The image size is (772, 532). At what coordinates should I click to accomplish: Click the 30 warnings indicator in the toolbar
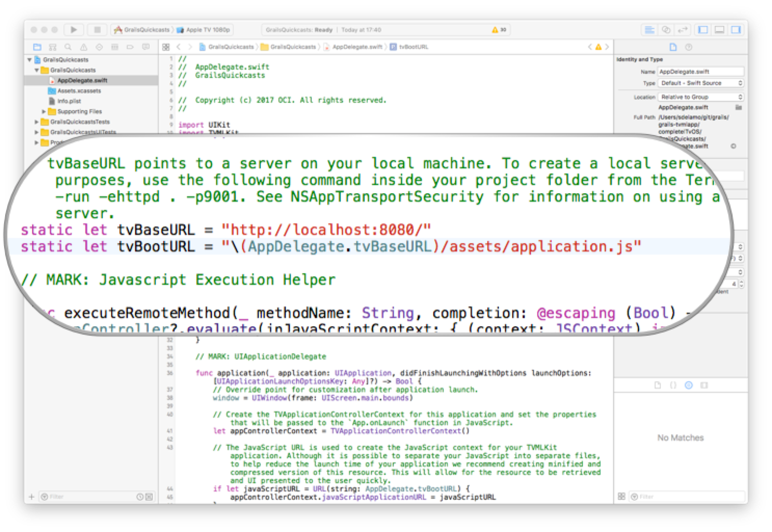coord(498,30)
